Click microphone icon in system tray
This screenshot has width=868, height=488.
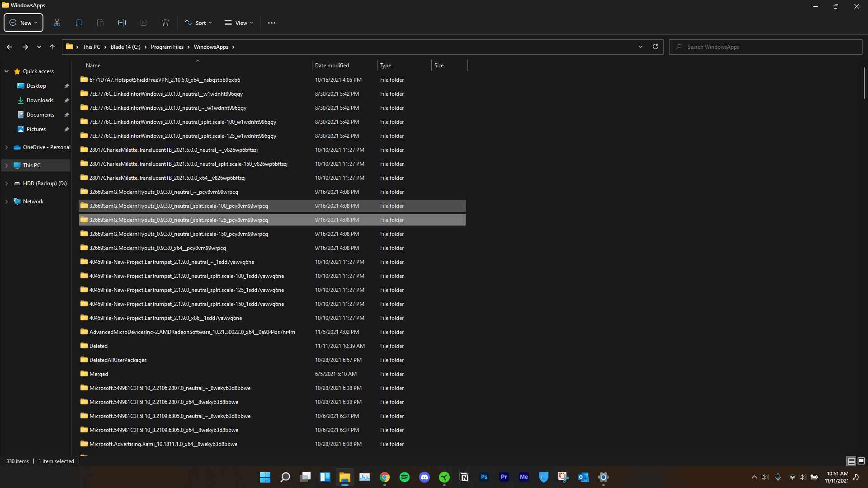(x=778, y=477)
